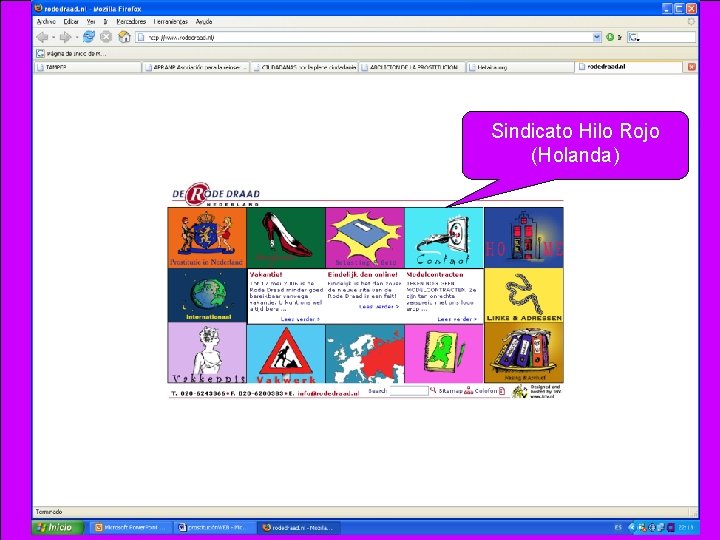Viewport: 720px width, 540px height.
Task: Open the Prostitutie in Nederland tile
Action: click(x=207, y=237)
